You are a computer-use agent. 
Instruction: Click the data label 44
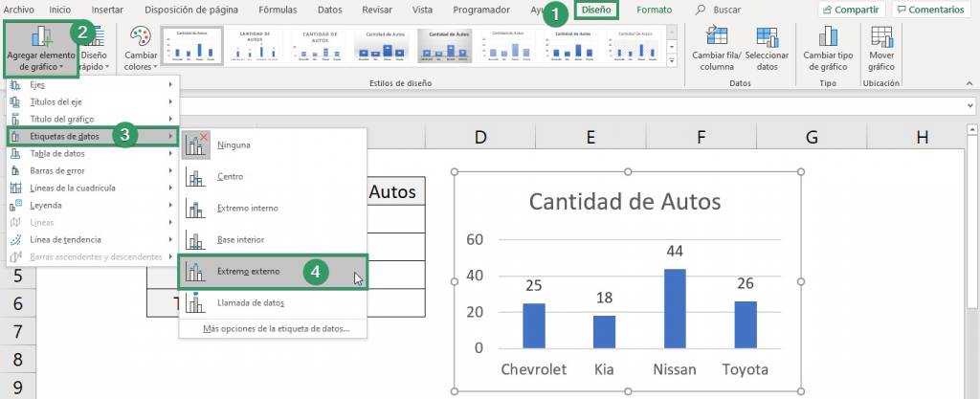(675, 251)
